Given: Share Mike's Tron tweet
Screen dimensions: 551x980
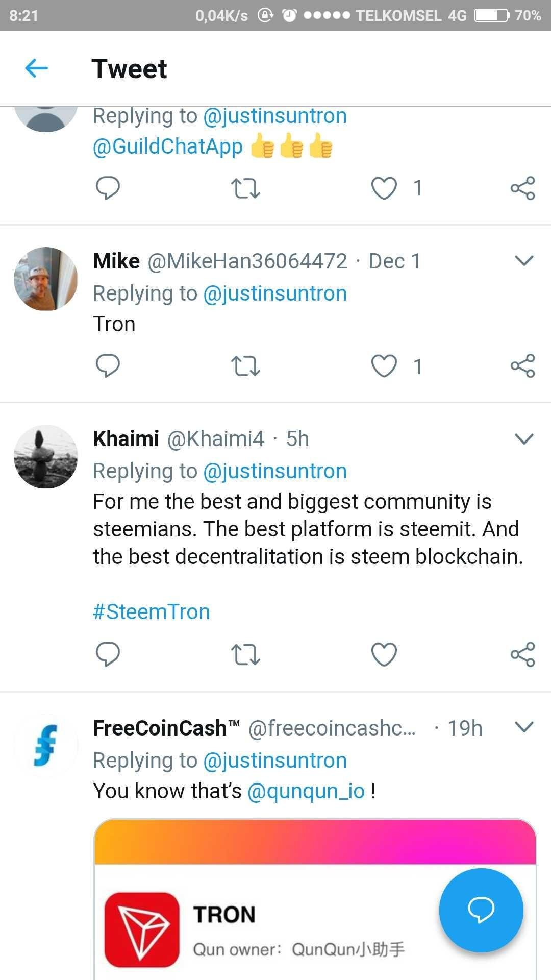Looking at the screenshot, I should [522, 366].
